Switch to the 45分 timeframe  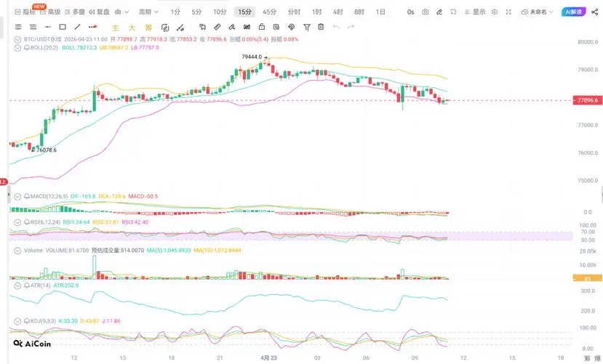point(269,12)
